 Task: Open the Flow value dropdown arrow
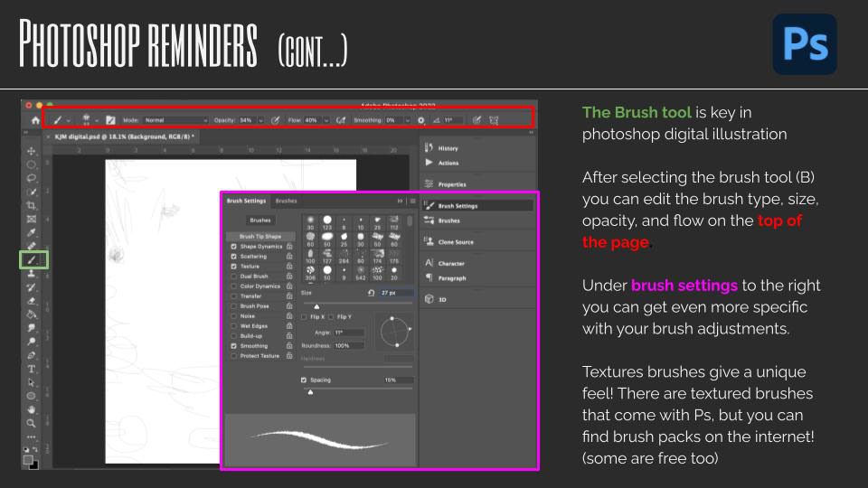tap(326, 120)
